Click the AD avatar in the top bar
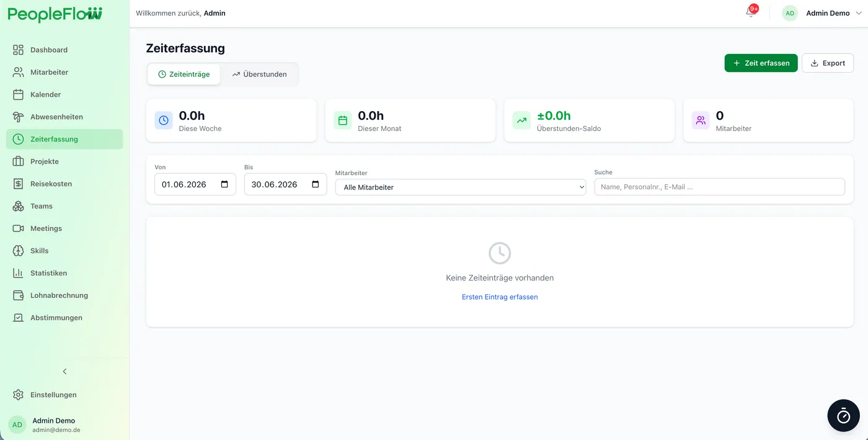The image size is (868, 440). tap(790, 13)
